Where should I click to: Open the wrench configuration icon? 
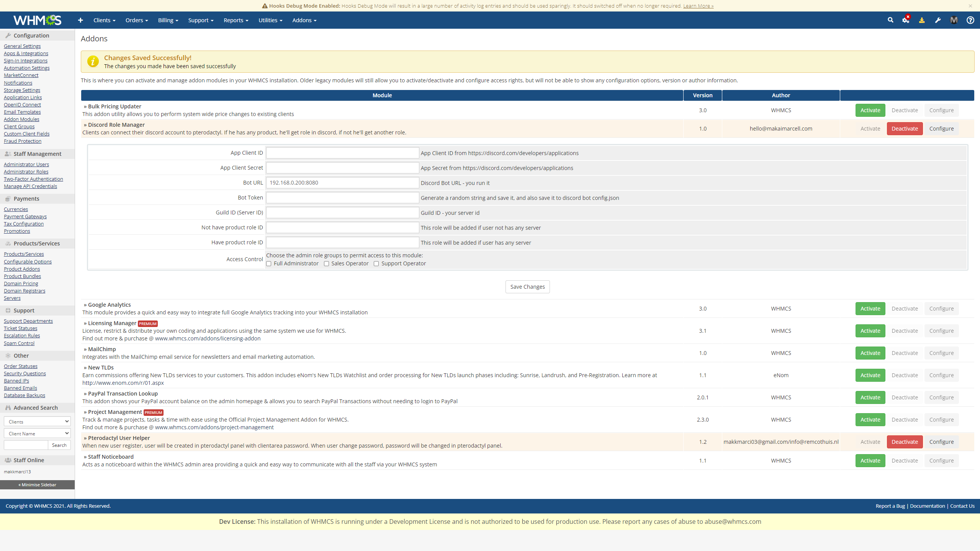(x=938, y=20)
